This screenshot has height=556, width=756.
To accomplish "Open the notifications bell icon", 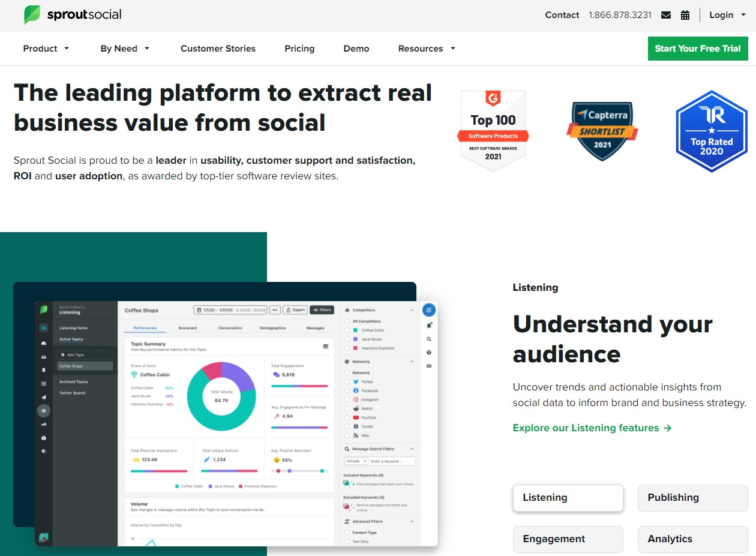I will coord(429,325).
